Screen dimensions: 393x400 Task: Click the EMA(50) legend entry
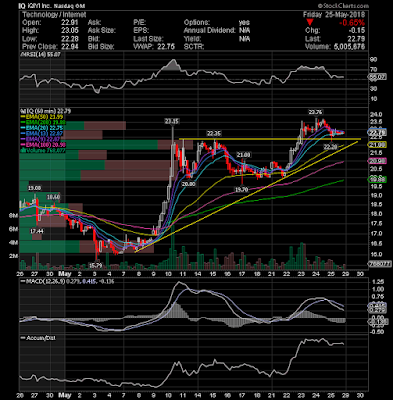click(42, 117)
